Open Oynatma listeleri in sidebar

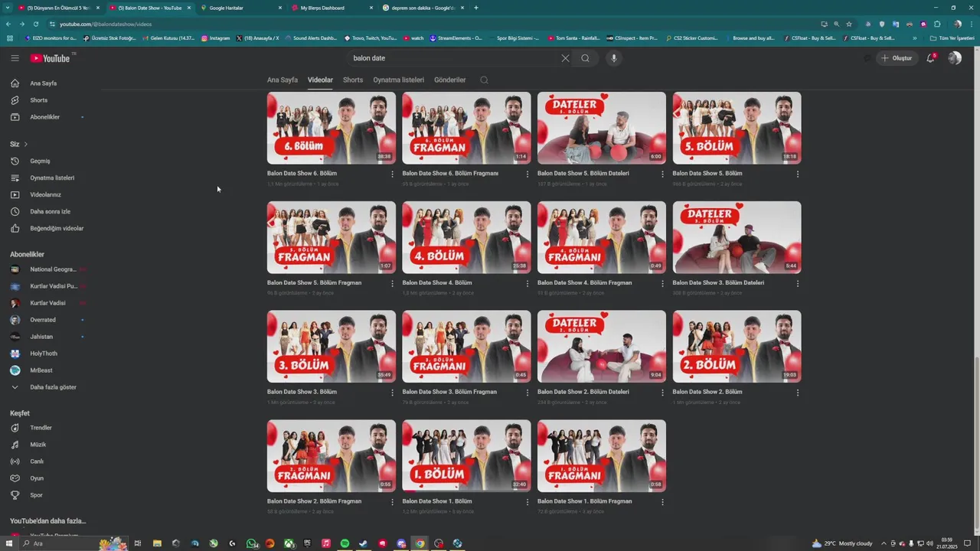[52, 178]
